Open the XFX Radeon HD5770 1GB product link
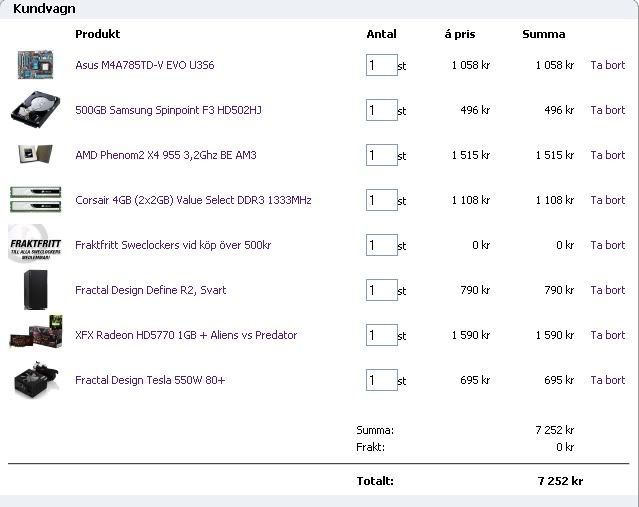 tap(186, 335)
